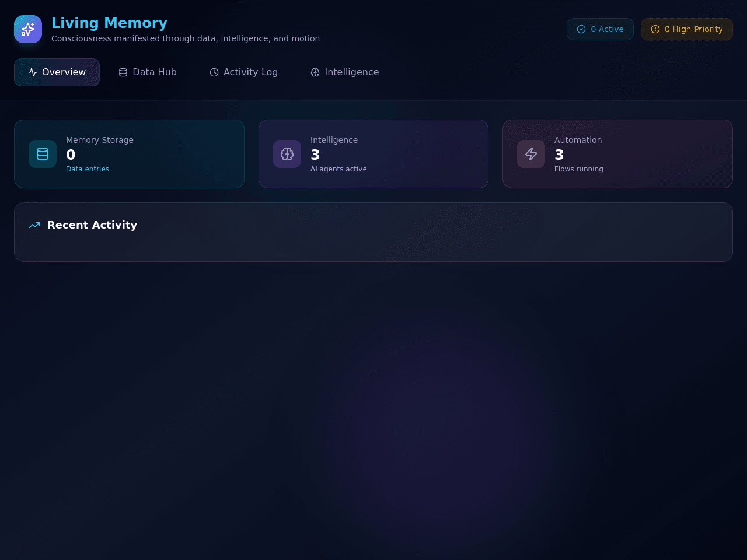Click the check-circle icon in Active badge

[x=581, y=29]
